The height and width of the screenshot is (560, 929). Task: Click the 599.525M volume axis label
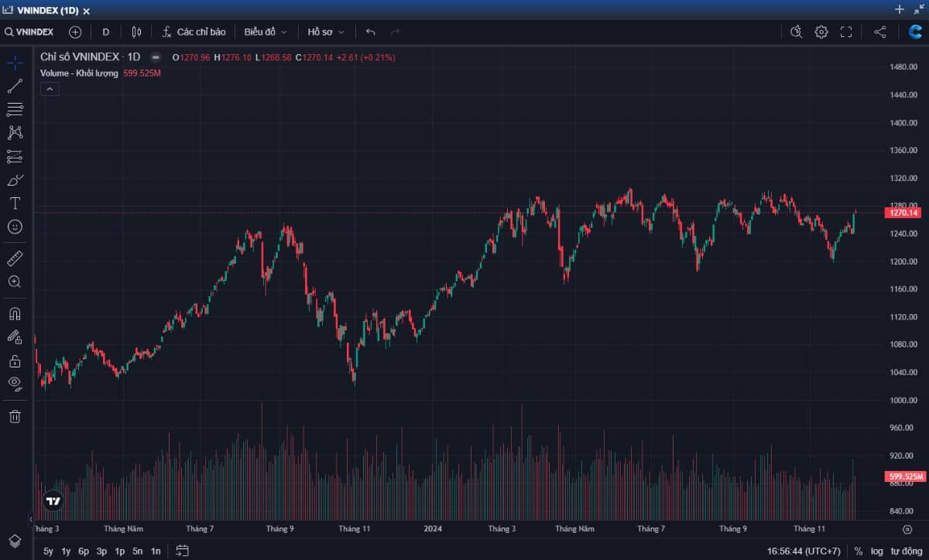click(x=904, y=476)
